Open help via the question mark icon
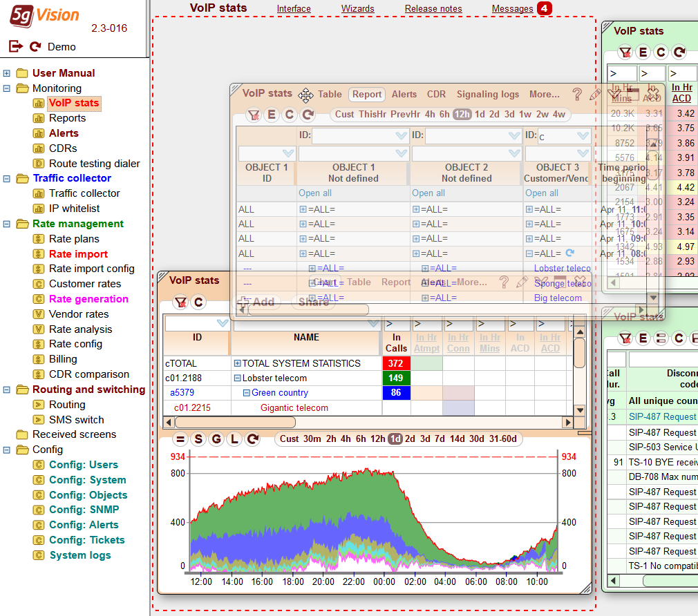Image resolution: width=698 pixels, height=616 pixels. point(576,94)
